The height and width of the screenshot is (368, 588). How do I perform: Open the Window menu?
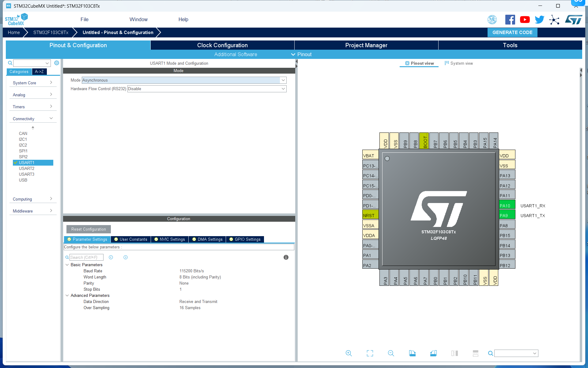tap(138, 19)
